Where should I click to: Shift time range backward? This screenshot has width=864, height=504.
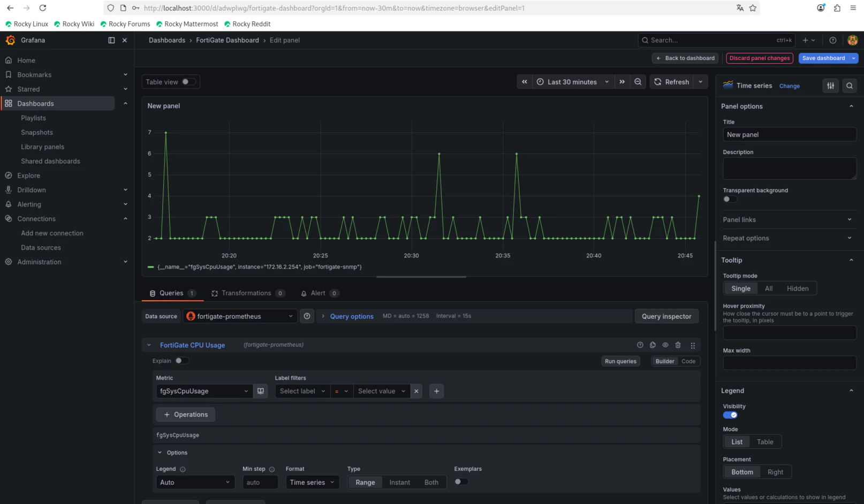pyautogui.click(x=525, y=82)
